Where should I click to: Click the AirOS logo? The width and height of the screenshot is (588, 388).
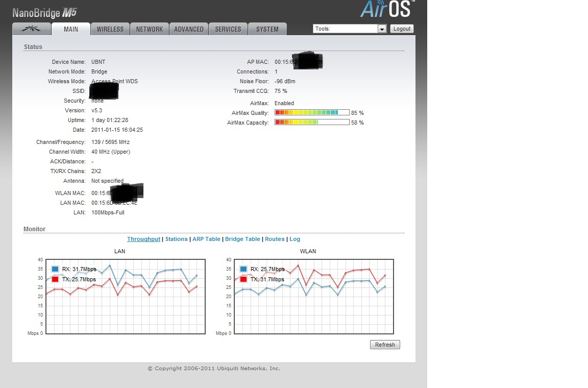(387, 9)
